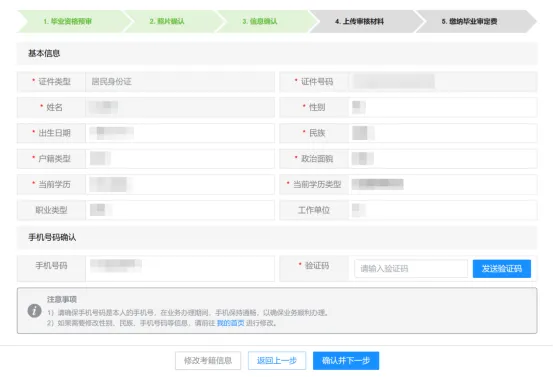This screenshot has width=554, height=377.
Task: Click the 注意事项 notice title
Action: [62, 300]
